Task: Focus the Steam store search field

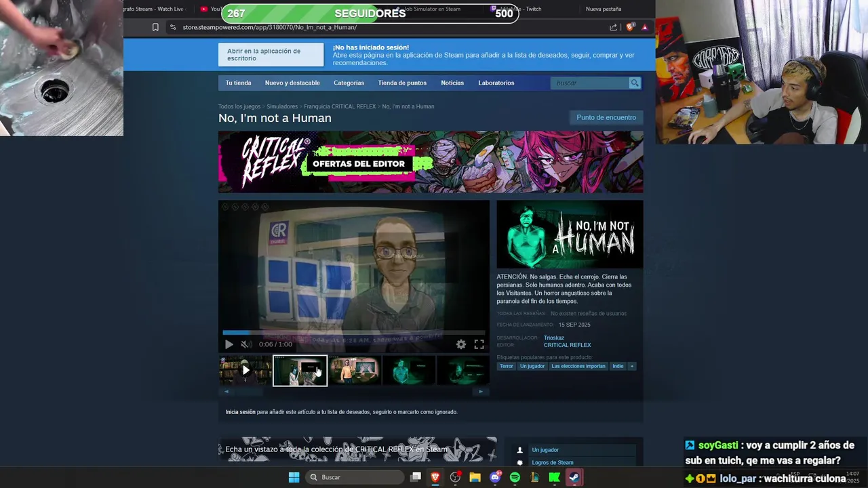Action: click(590, 83)
